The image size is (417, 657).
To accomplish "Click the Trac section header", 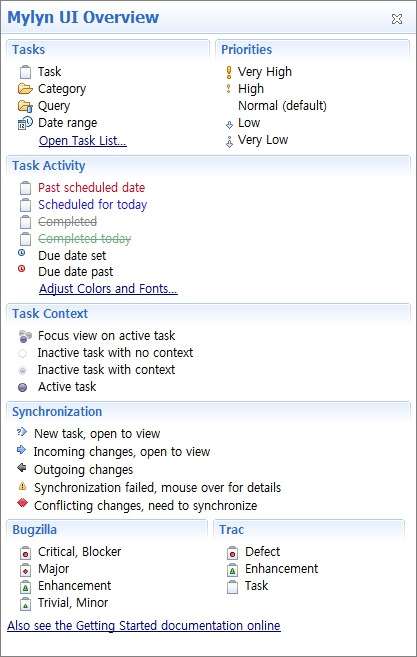I will pos(231,530).
